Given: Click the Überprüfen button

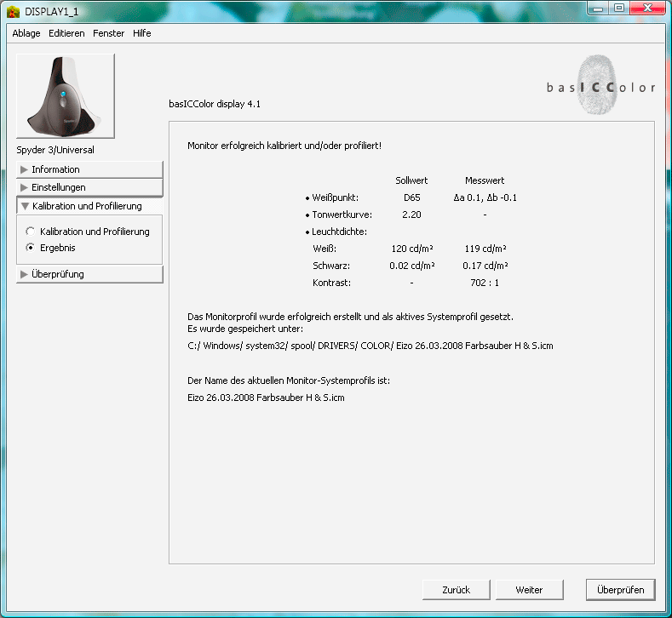Looking at the screenshot, I should pyautogui.click(x=620, y=589).
